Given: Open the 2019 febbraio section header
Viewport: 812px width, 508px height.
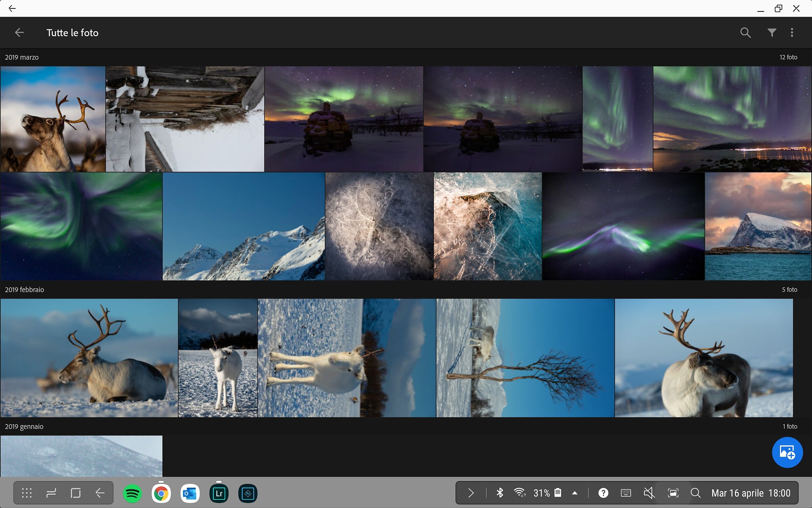Looking at the screenshot, I should pos(24,290).
